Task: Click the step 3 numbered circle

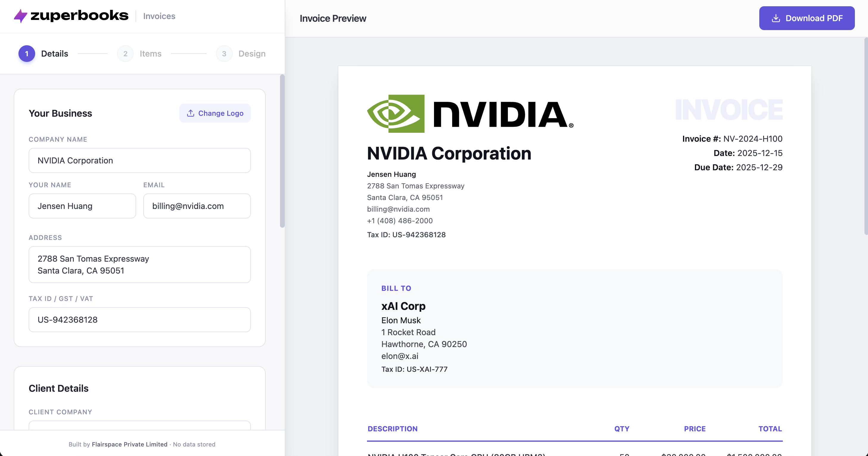Action: pyautogui.click(x=224, y=53)
